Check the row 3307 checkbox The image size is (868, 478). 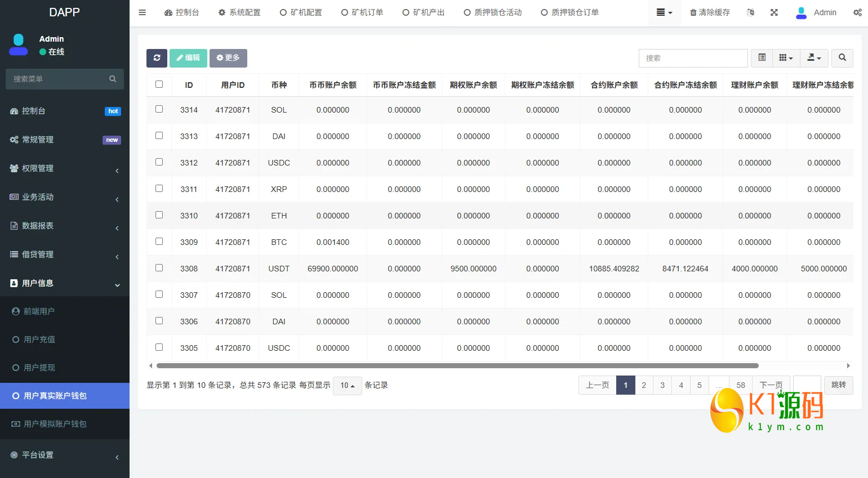click(x=159, y=294)
